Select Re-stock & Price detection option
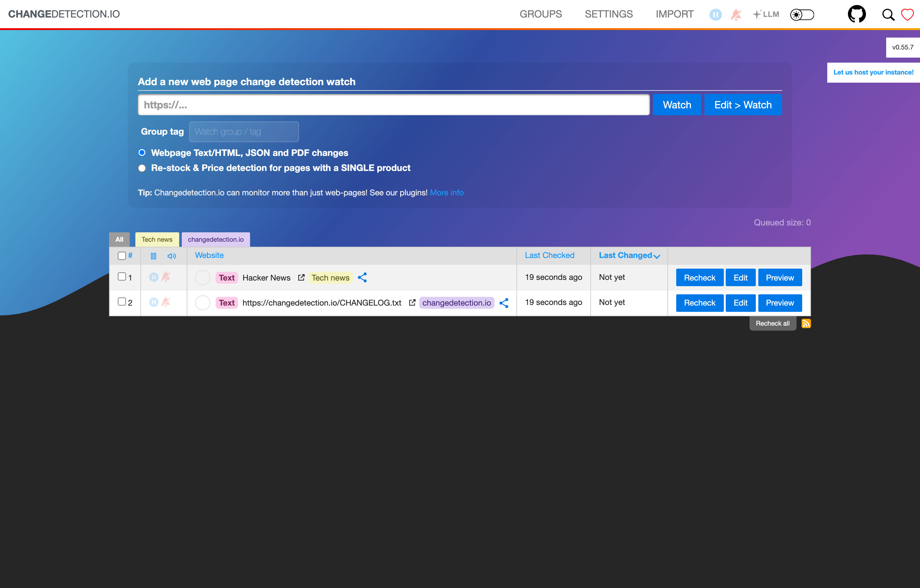The width and height of the screenshot is (920, 588). coord(142,168)
